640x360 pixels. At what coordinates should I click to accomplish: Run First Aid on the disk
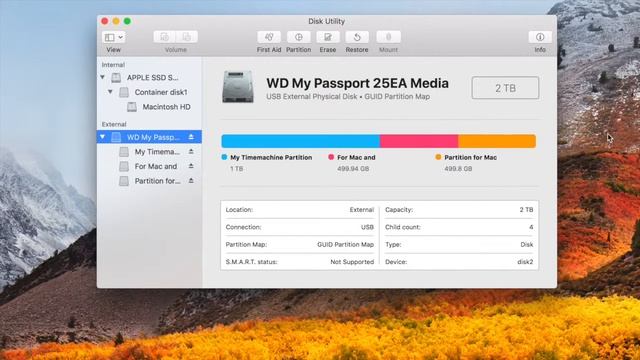coord(269,37)
